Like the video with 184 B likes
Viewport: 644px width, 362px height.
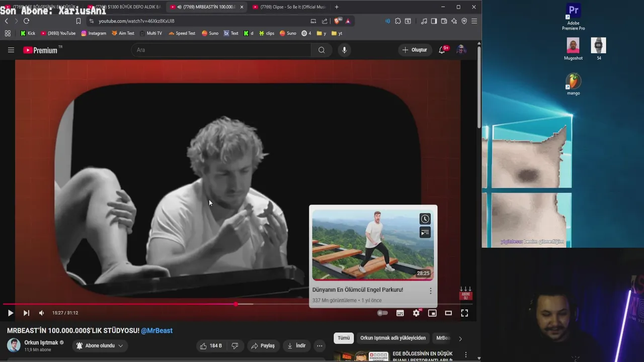[211, 345]
